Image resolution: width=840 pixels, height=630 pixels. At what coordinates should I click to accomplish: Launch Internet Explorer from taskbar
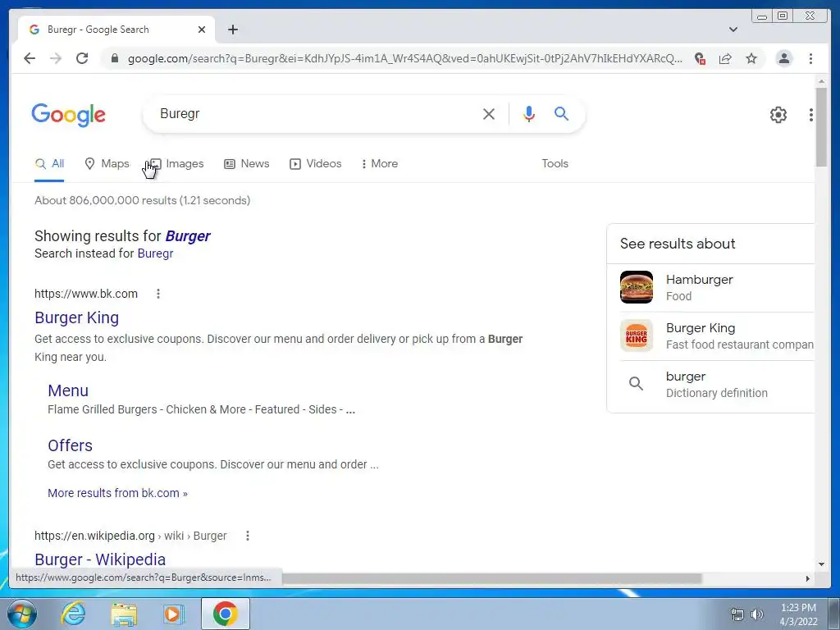click(x=73, y=614)
